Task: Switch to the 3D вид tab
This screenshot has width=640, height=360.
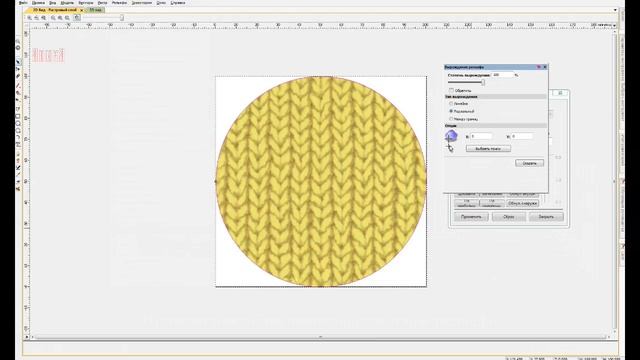Action: [95, 10]
